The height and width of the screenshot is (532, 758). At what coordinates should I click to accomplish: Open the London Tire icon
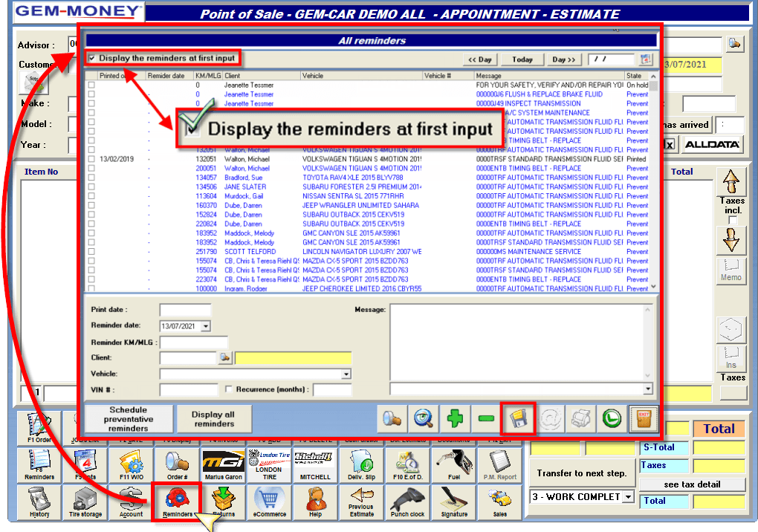269,464
